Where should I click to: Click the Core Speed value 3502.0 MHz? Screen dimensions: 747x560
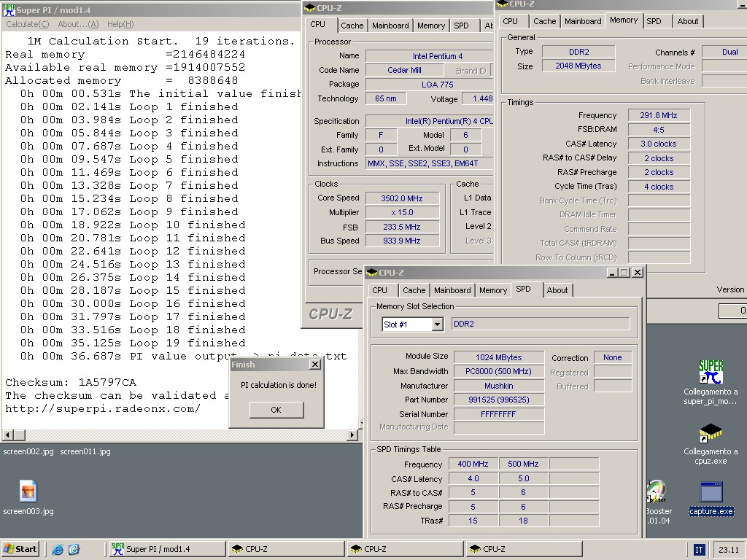point(402,198)
